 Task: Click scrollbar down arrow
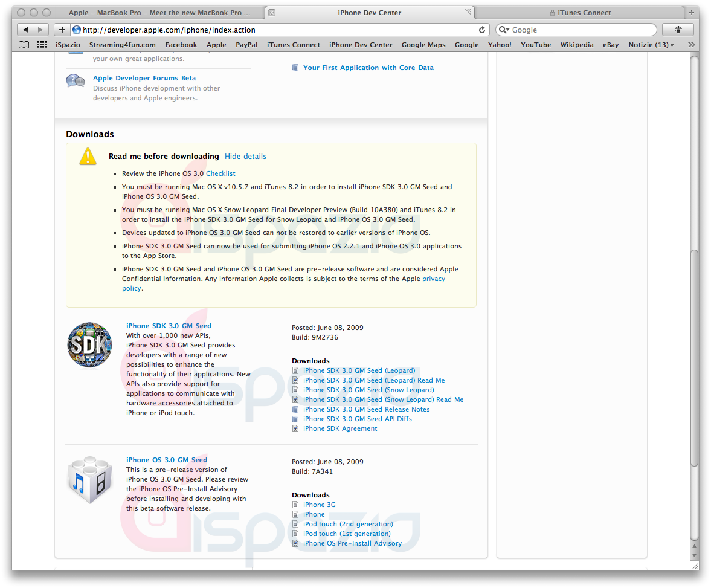694,555
